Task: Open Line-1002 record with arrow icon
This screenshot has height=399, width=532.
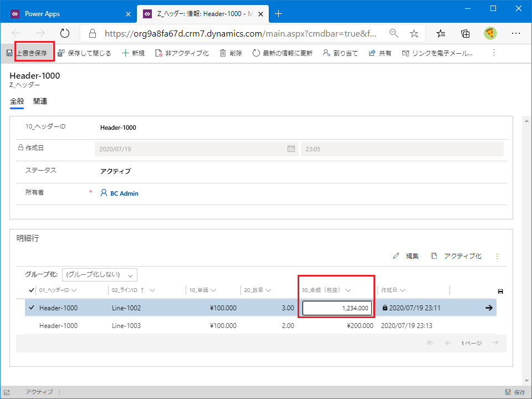Action: tap(489, 308)
